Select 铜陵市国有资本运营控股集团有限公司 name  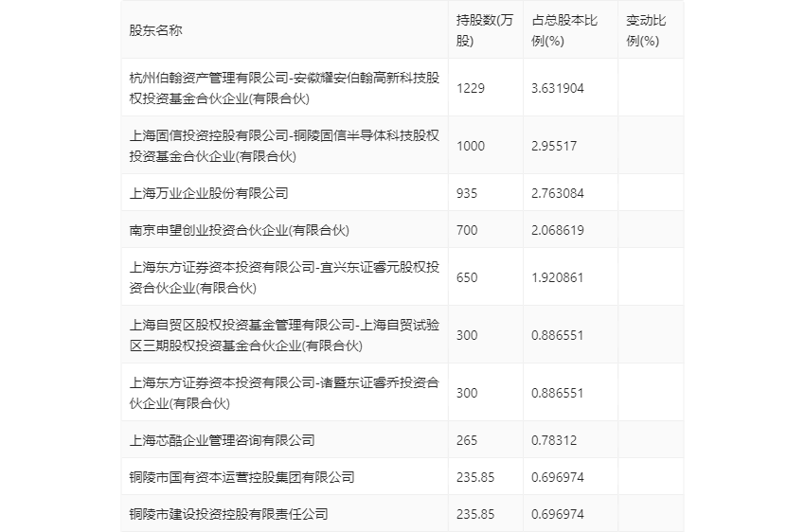pyautogui.click(x=241, y=476)
